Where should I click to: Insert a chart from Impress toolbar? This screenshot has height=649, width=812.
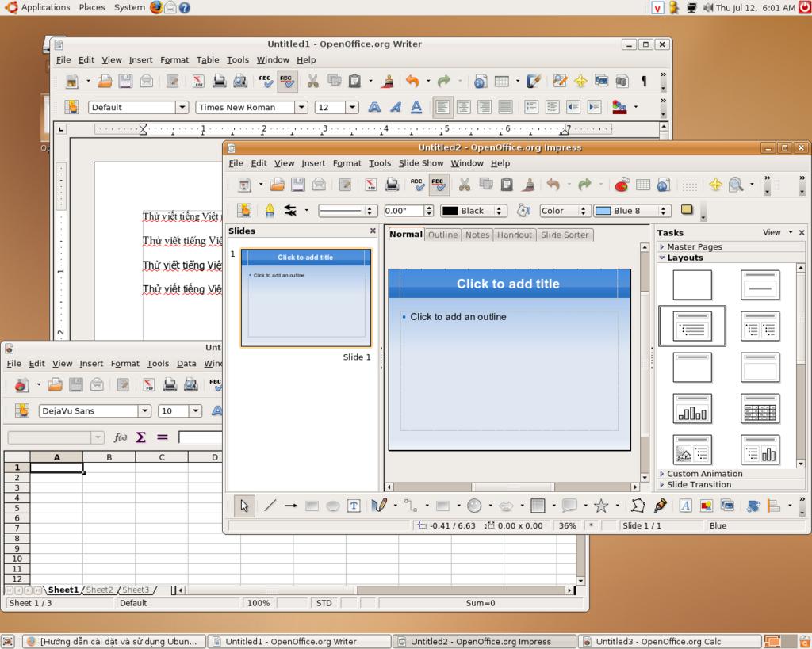pos(622,185)
